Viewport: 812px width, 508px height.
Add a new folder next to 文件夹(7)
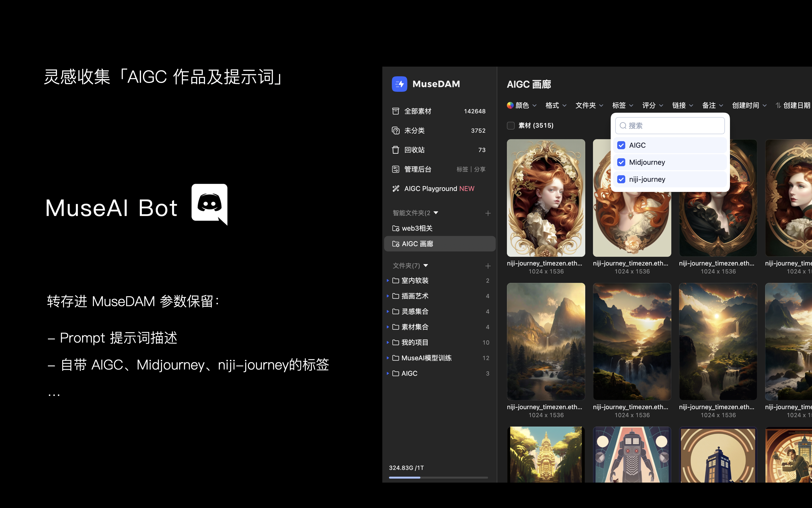pyautogui.click(x=488, y=266)
